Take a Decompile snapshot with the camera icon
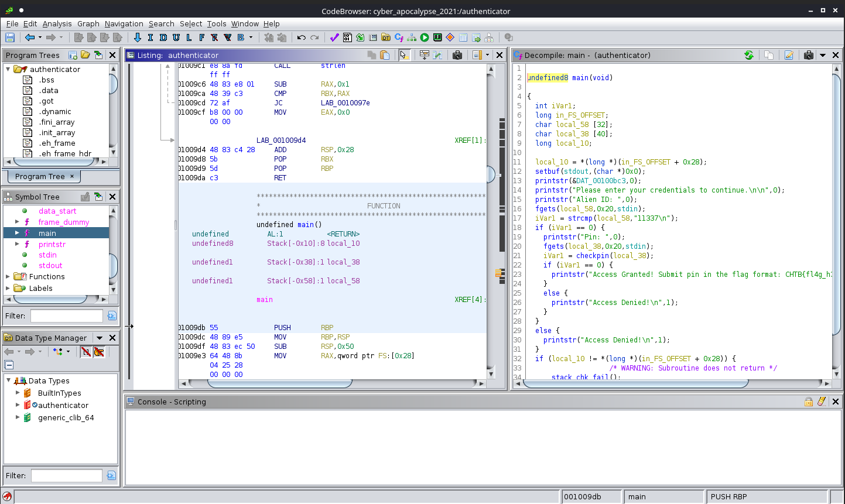Screen dimensions: 845x504 tap(809, 55)
